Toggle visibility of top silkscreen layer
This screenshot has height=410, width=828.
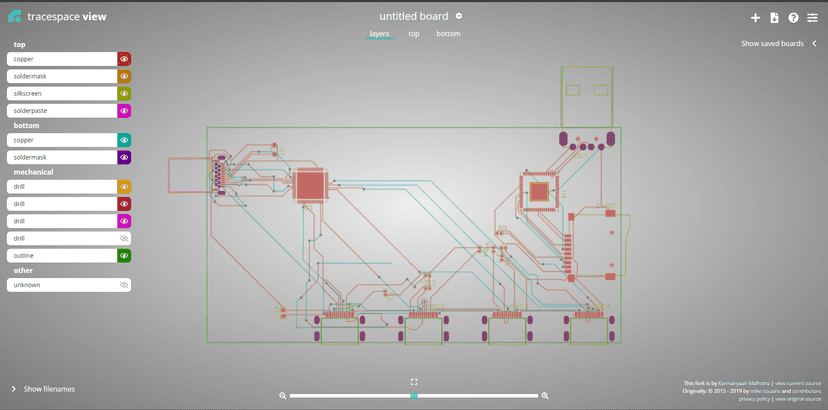124,94
